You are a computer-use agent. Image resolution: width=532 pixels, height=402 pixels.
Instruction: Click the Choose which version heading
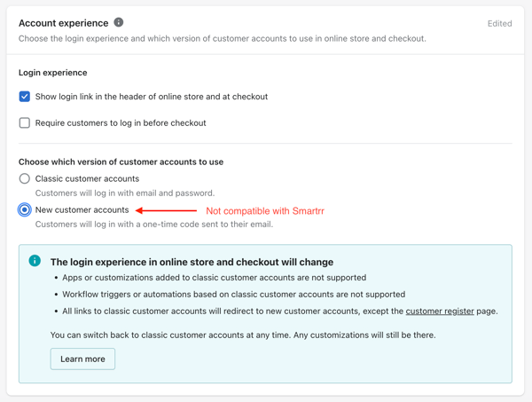[121, 162]
